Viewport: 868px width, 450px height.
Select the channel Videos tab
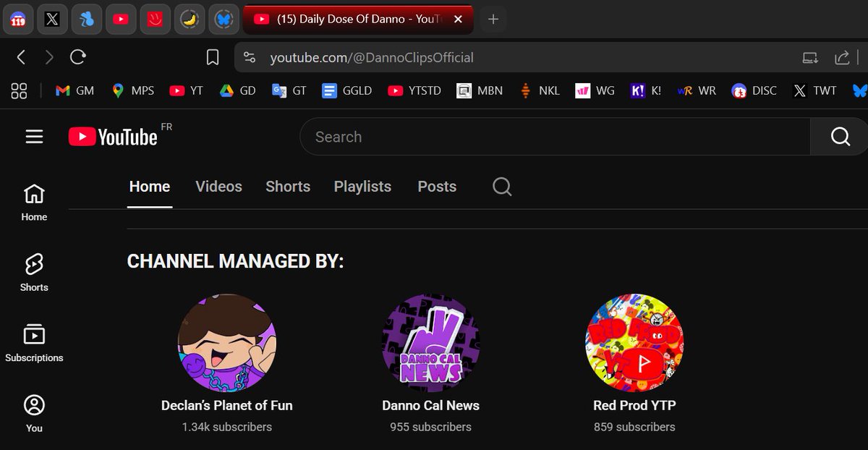coord(218,187)
